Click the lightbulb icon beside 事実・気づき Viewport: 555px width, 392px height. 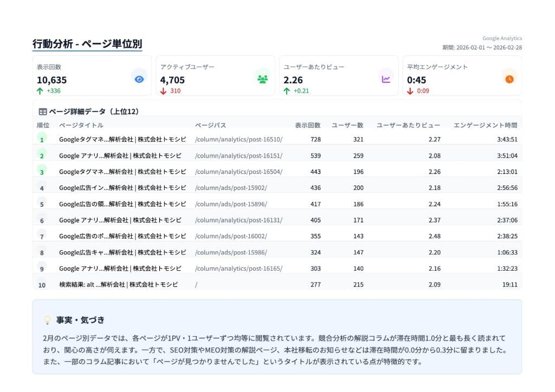coord(47,320)
